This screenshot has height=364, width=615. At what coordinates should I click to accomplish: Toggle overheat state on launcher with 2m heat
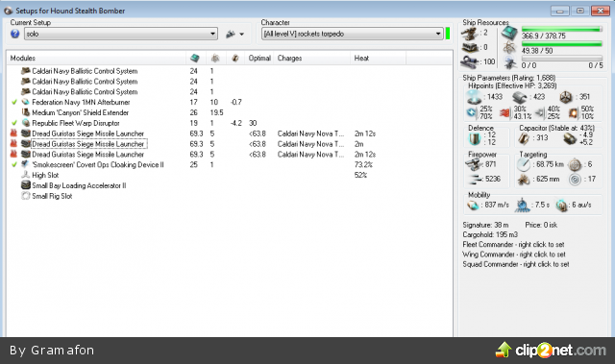coord(13,144)
